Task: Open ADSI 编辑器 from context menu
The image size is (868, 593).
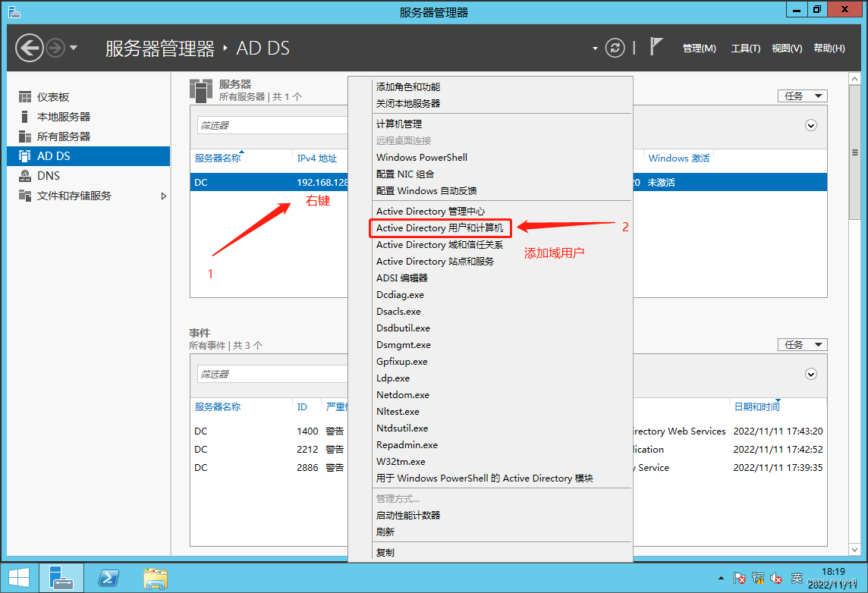Action: 402,278
